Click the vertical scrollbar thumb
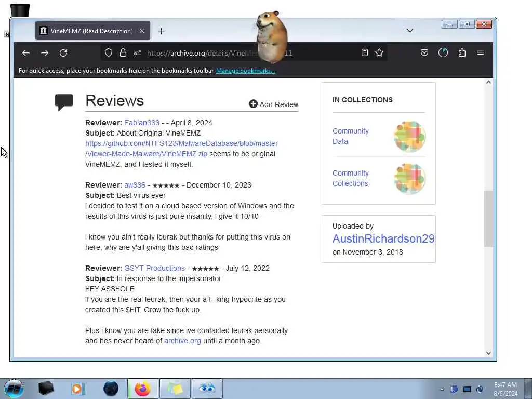 point(488,219)
